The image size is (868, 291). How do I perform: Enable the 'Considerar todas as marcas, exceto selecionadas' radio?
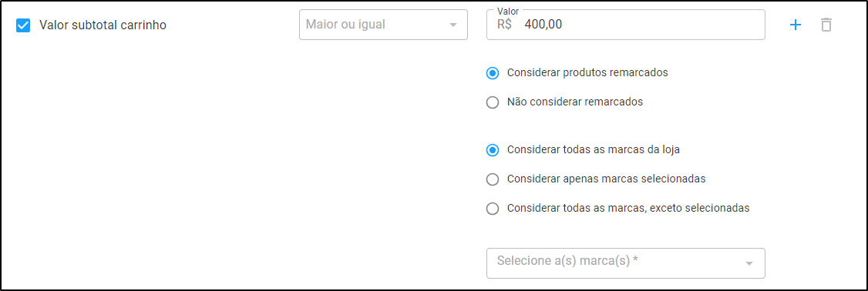tap(492, 209)
